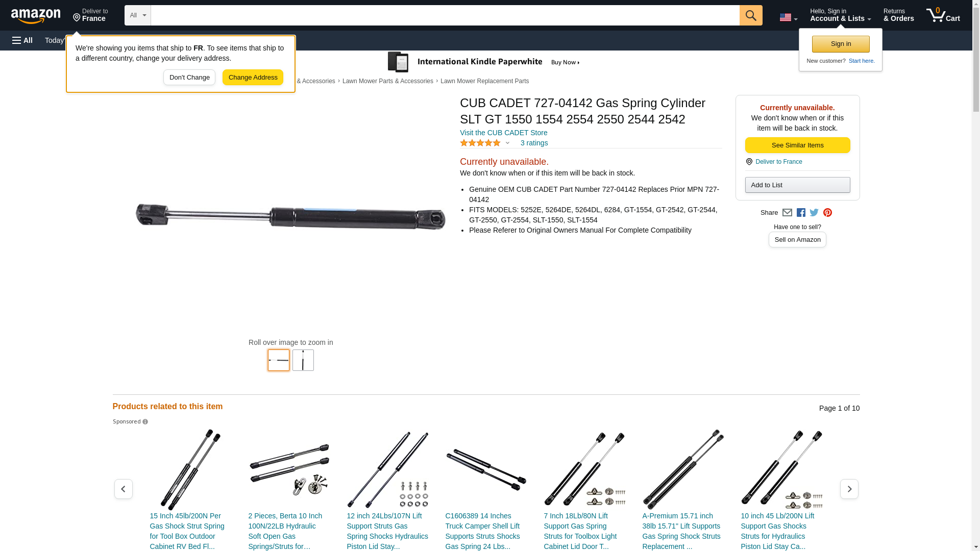Click the search magnifier button
980x551 pixels.
coord(751,15)
